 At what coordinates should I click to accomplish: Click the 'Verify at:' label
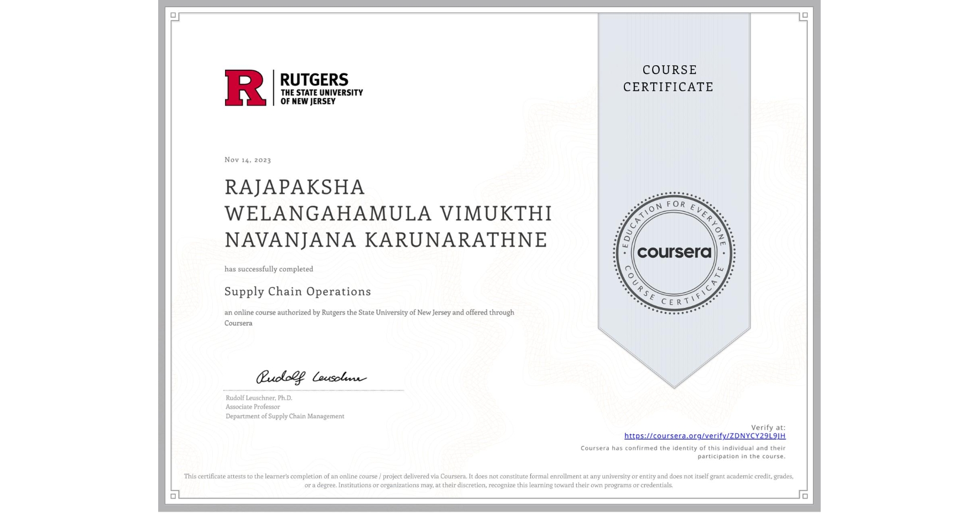[x=768, y=427]
